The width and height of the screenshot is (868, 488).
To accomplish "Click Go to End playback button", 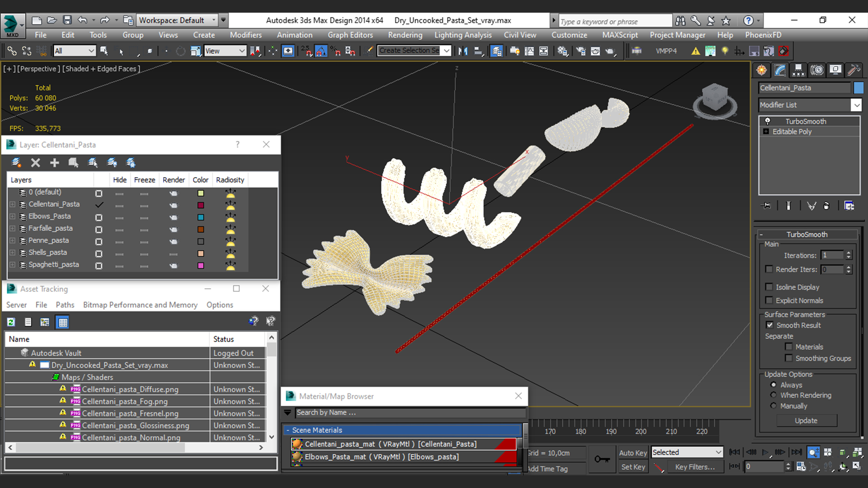I will 797,452.
